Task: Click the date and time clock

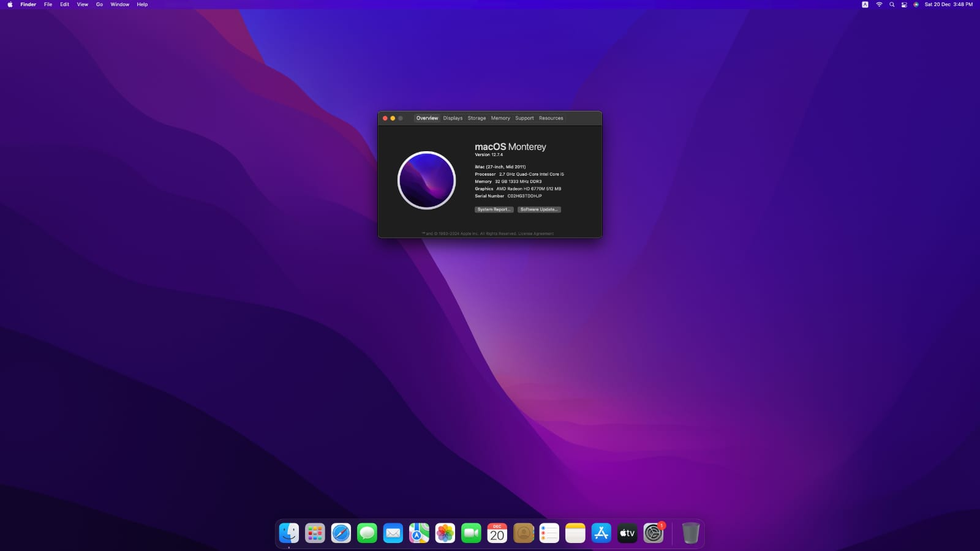Action: coord(948,4)
